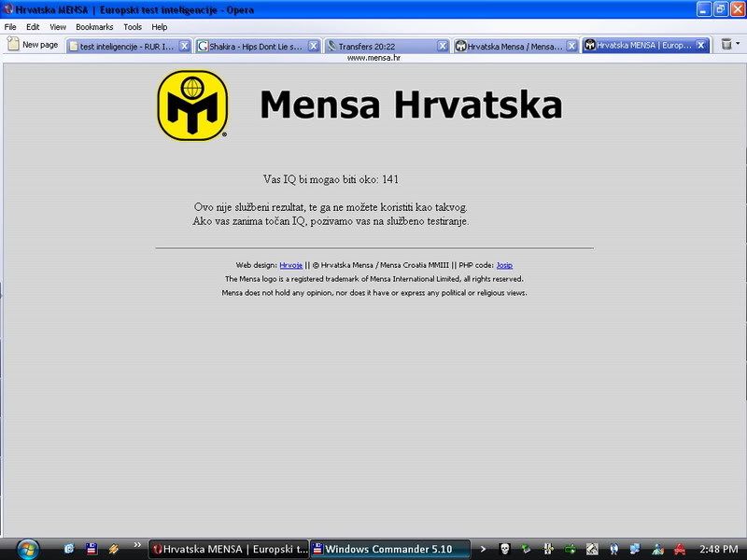
Task: Close the 'test inteligencije' tab
Action: click(x=184, y=46)
